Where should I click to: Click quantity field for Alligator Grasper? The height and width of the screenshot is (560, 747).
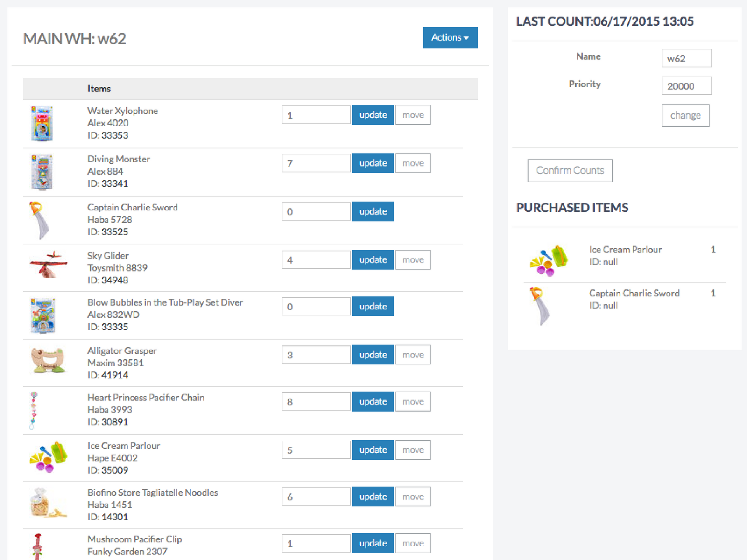316,355
